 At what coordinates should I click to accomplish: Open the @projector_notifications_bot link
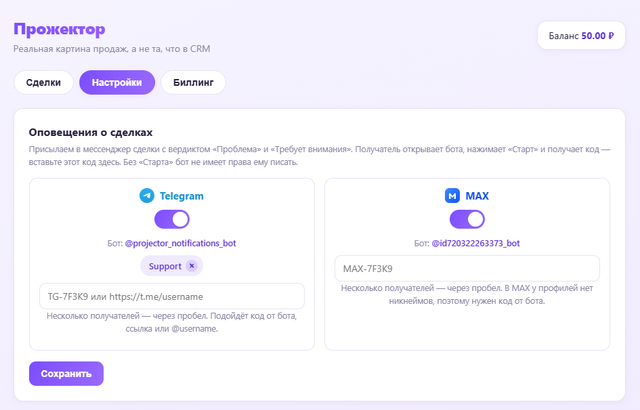[180, 243]
